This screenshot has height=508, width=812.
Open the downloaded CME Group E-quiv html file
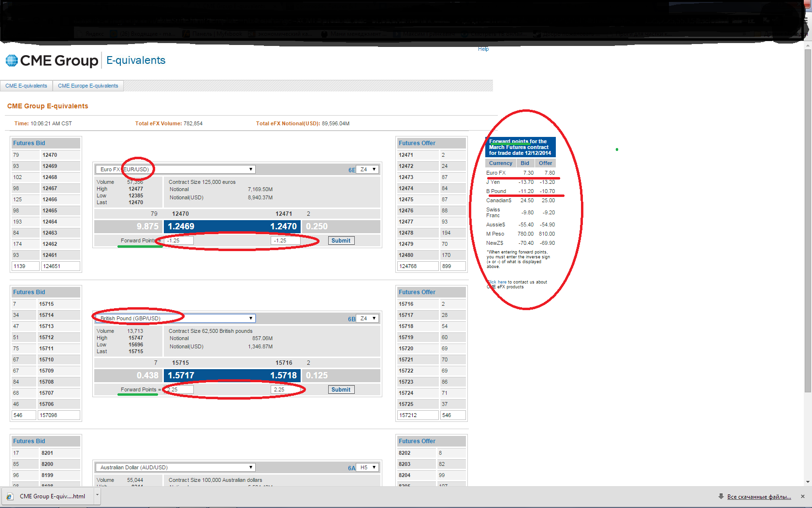tap(47, 496)
